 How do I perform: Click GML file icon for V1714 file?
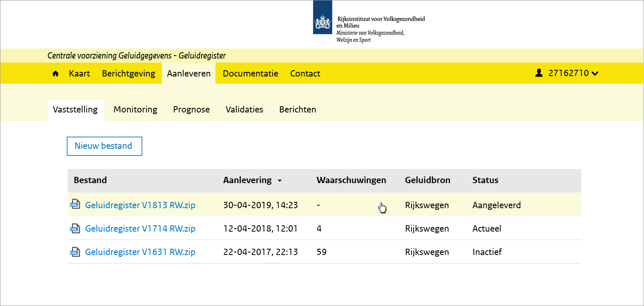(x=75, y=228)
